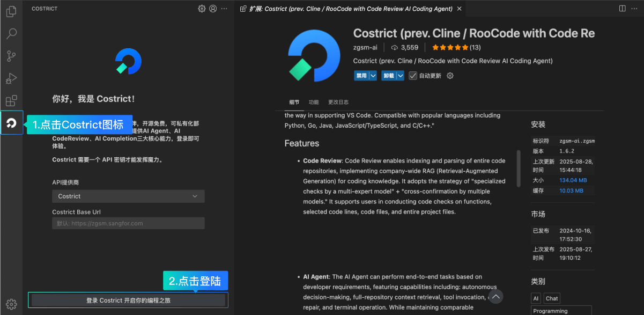The width and height of the screenshot is (644, 315).
Task: Open the Source Control view icon
Action: click(x=11, y=56)
